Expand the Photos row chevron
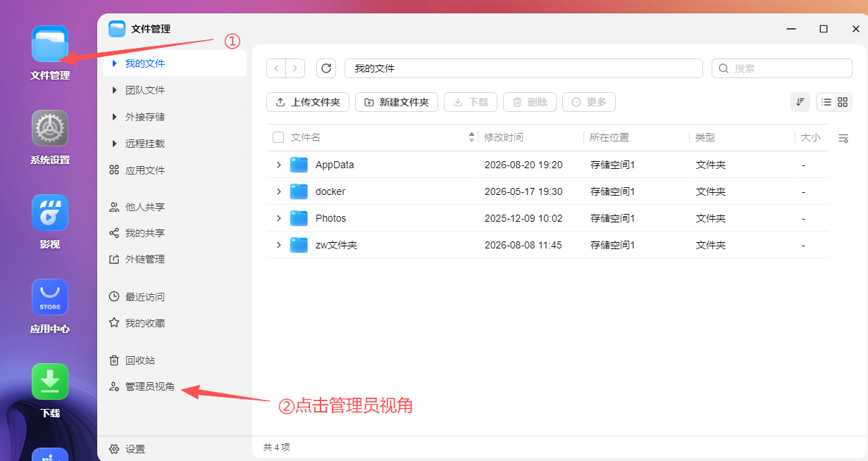868x461 pixels. pos(278,218)
